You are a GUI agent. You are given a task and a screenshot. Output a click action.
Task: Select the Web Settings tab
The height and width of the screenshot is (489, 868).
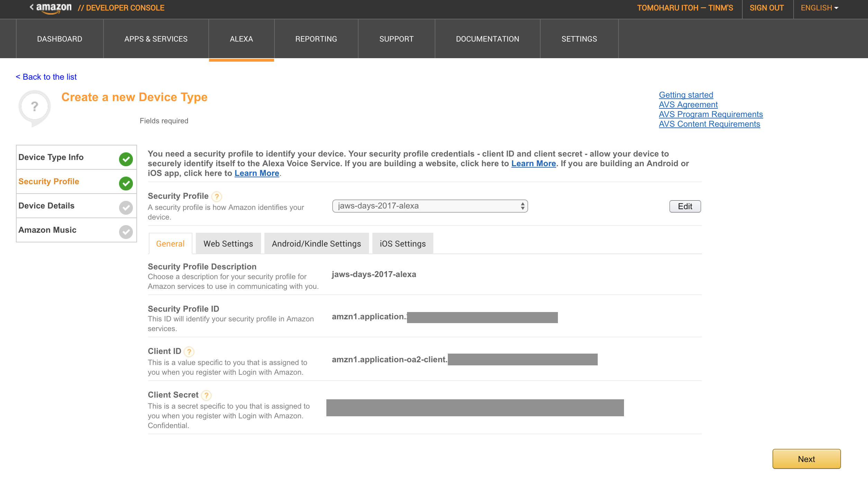[x=228, y=243]
